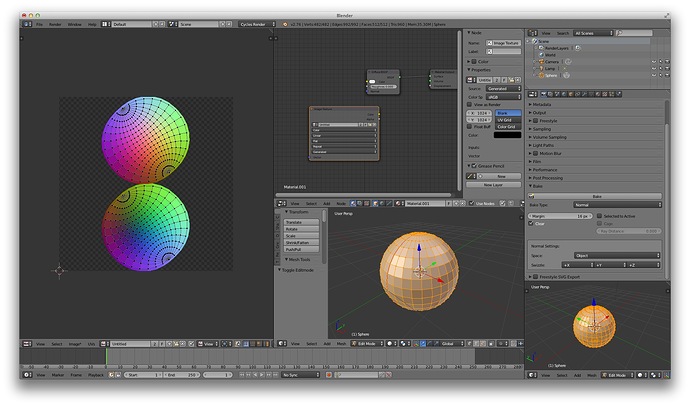Click main 3D viewport editor type icon
The width and height of the screenshot is (690, 405).
point(282,343)
